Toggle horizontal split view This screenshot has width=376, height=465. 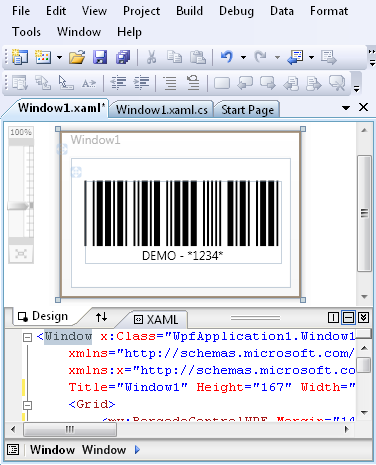[x=348, y=317]
